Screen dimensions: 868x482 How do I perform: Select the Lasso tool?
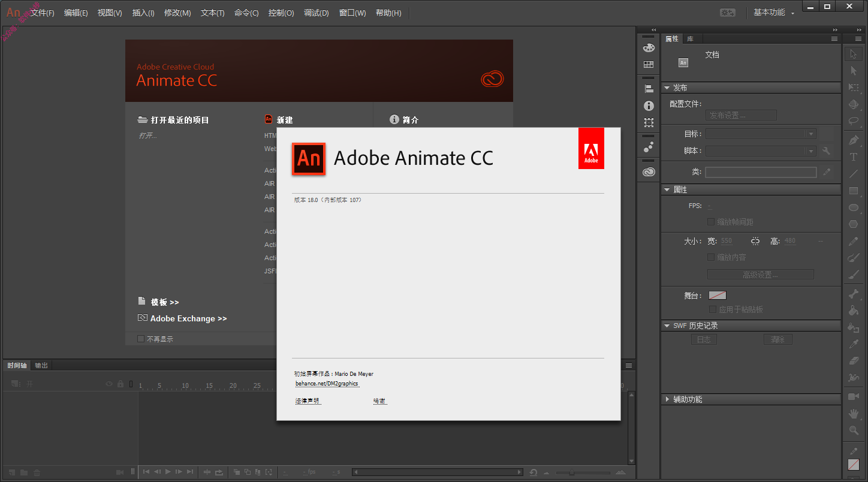(854, 120)
